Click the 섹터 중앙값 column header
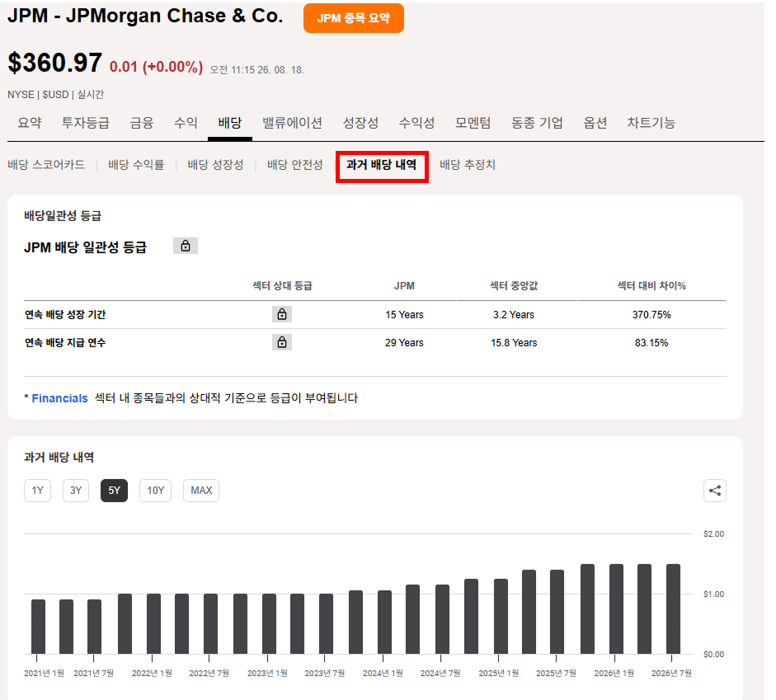This screenshot has width=776, height=700. 514,285
